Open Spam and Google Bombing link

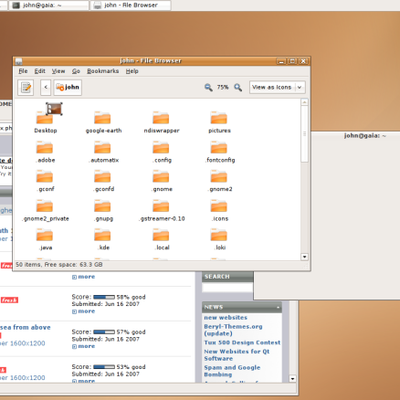pyautogui.click(x=232, y=371)
